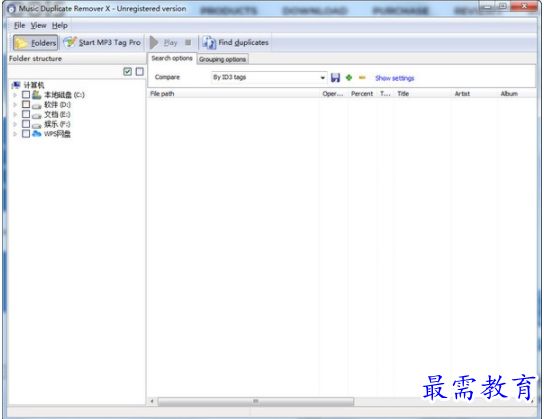Image resolution: width=544 pixels, height=419 pixels.
Task: Sort by Album column header
Action: click(x=517, y=94)
